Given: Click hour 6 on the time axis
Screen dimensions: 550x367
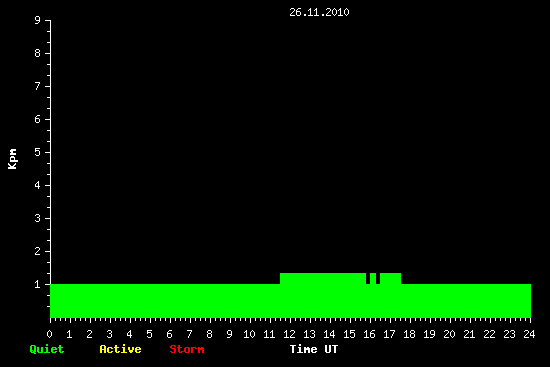Looking at the screenshot, I should coord(169,334).
